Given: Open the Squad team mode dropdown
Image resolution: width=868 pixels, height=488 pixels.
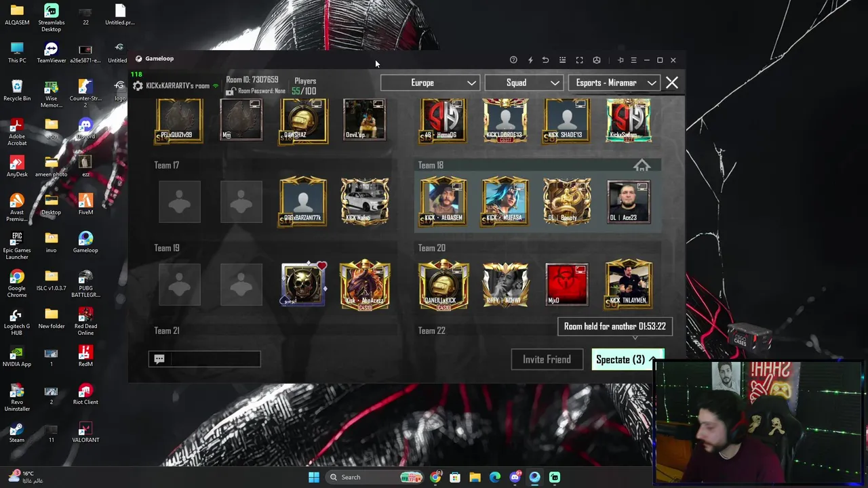Looking at the screenshot, I should [x=525, y=83].
